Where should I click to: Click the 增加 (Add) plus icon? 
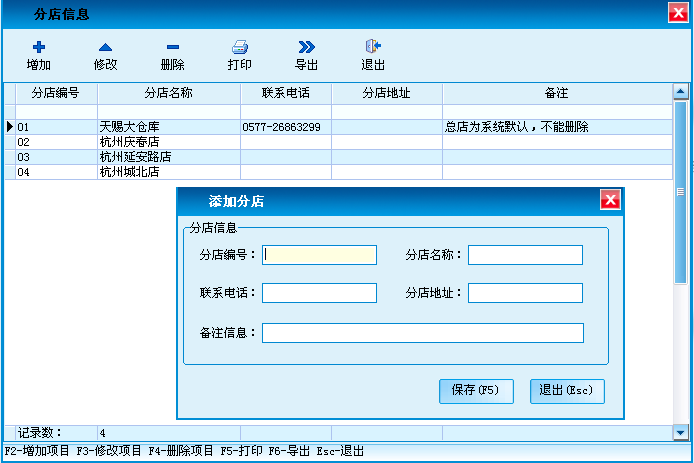pyautogui.click(x=39, y=47)
